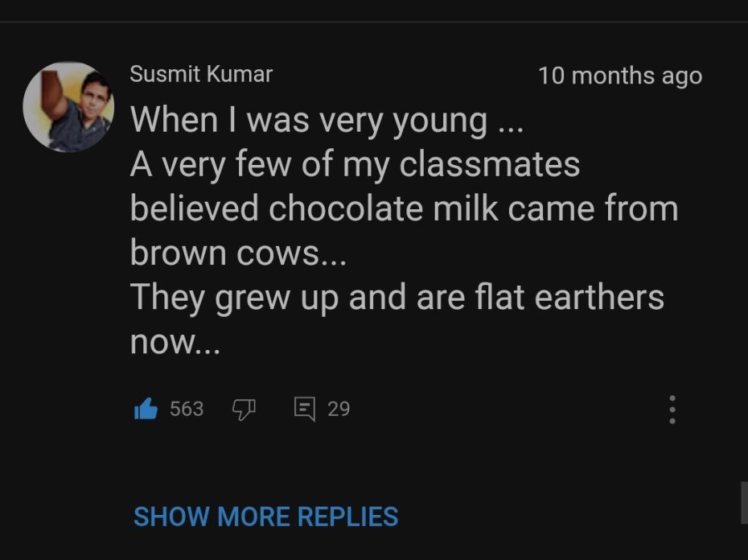Expand replies with SHOW MORE REPLIES
The image size is (748, 560).
click(265, 517)
